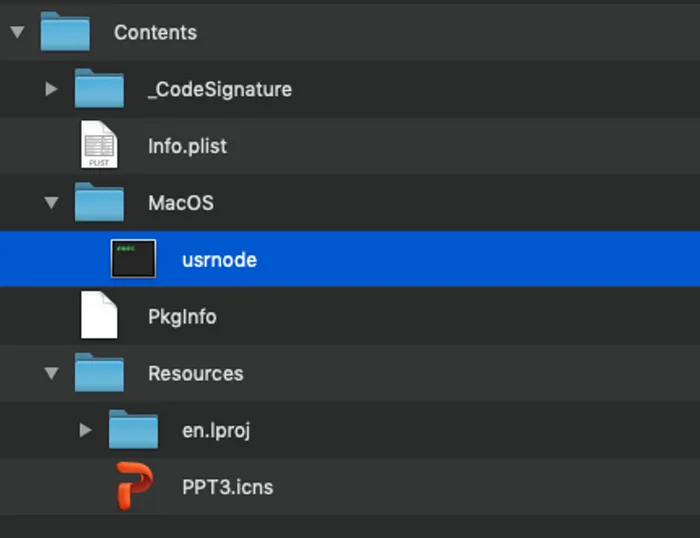This screenshot has width=700, height=538.
Task: Collapse the Contents folder disclosure triangle
Action: 16,32
